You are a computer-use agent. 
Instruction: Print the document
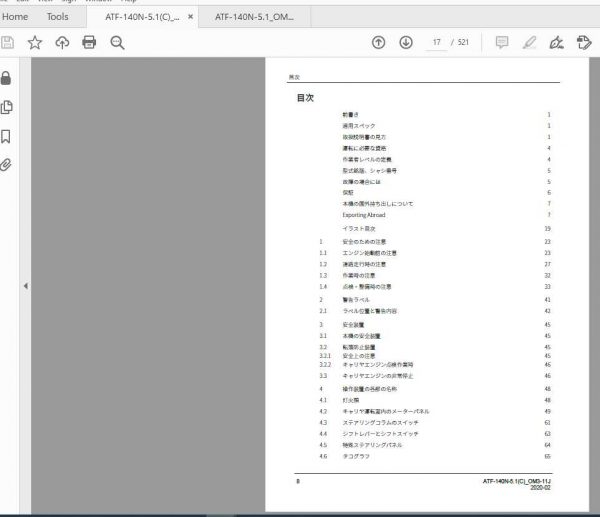[89, 42]
